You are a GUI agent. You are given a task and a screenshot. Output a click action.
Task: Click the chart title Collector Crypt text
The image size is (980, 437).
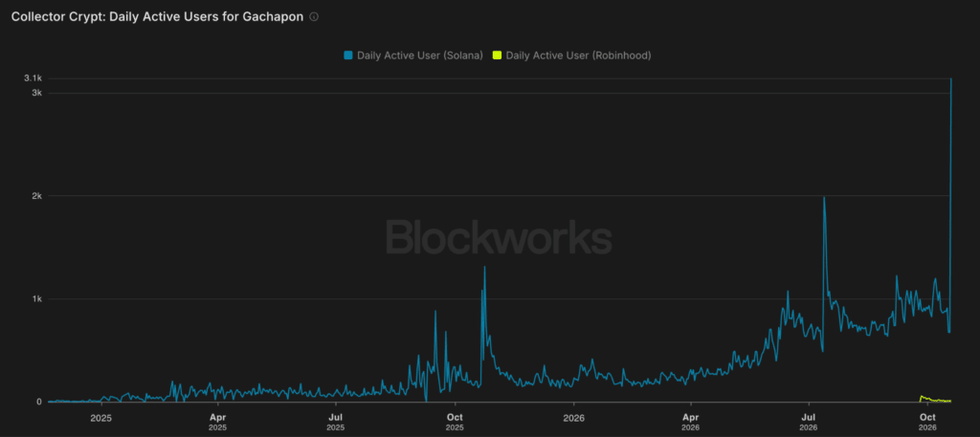point(158,17)
